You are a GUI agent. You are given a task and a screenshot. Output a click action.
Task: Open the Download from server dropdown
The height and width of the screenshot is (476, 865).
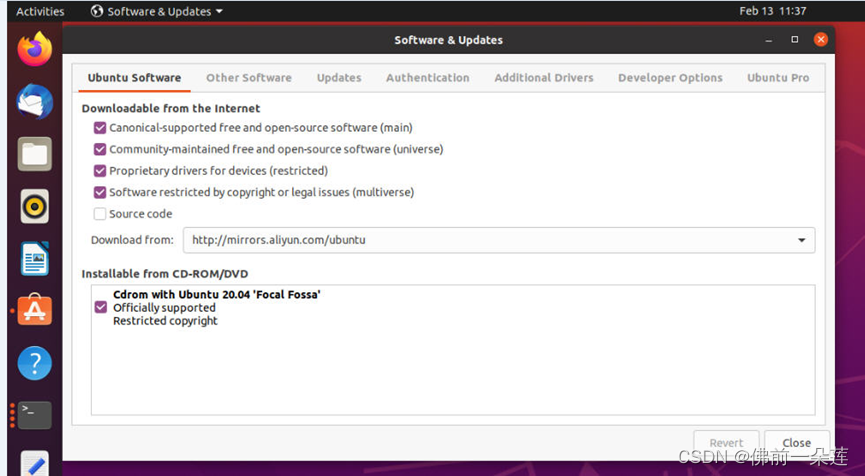tap(499, 240)
